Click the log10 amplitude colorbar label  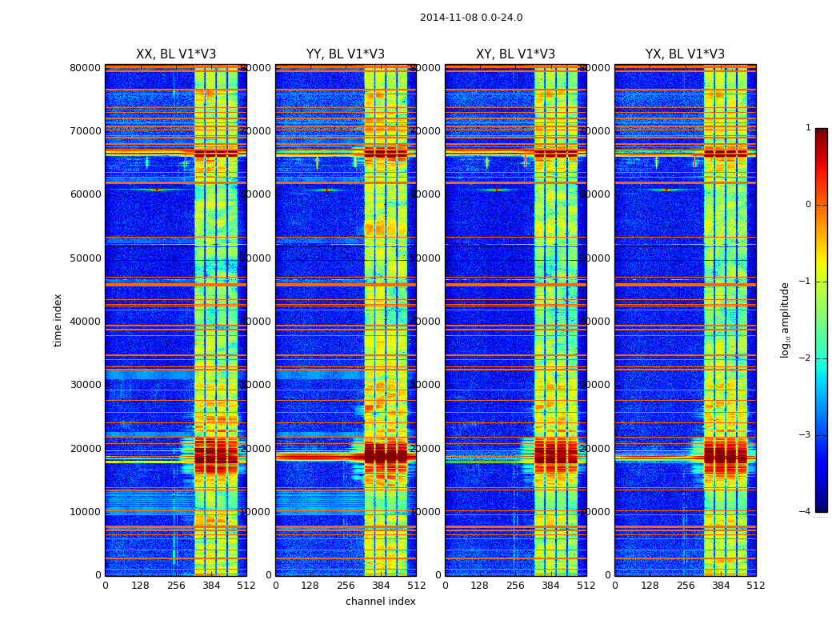(785, 320)
